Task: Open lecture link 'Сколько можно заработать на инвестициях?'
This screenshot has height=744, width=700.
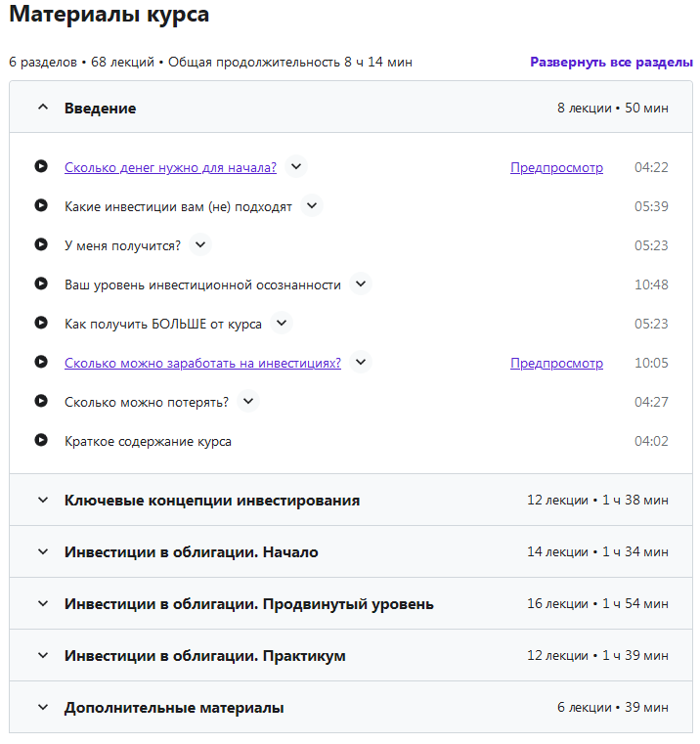Action: (202, 363)
